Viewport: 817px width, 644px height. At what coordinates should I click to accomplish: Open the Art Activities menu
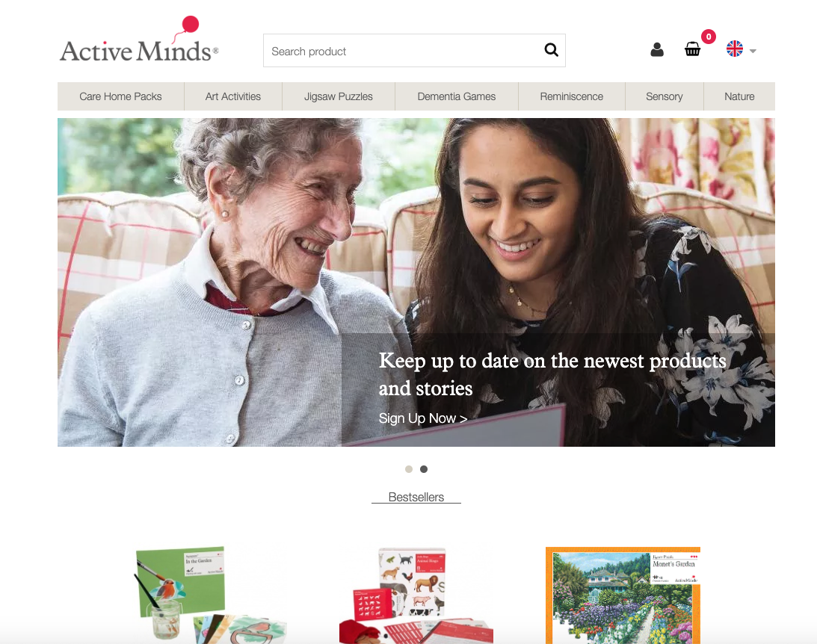click(233, 96)
